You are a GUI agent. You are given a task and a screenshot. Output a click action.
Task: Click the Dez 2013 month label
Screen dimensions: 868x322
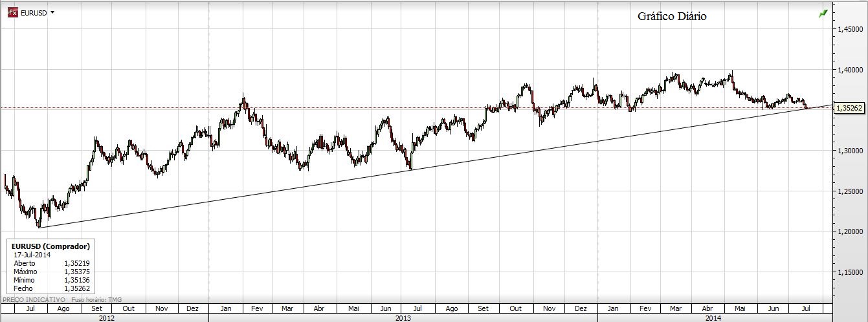(581, 308)
